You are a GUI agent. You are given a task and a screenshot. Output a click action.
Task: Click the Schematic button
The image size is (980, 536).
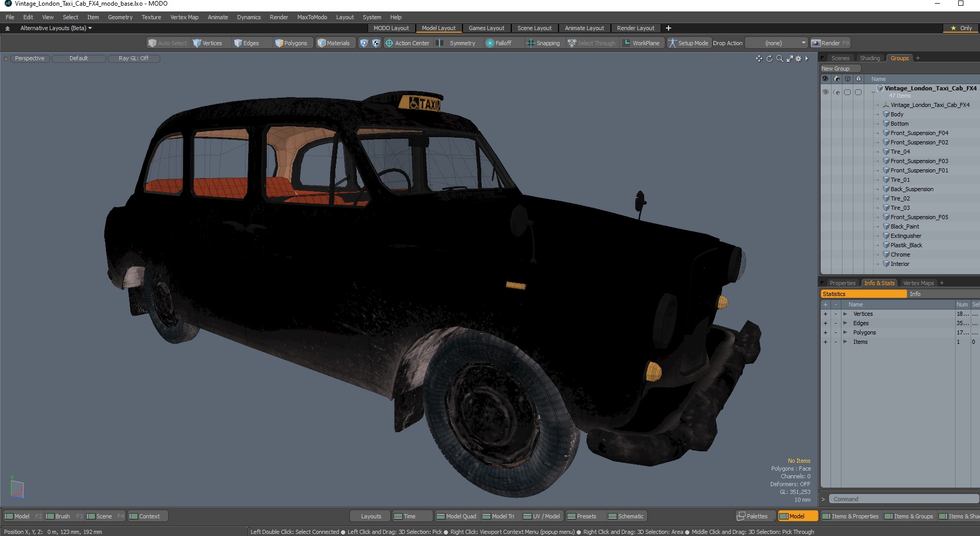[x=626, y=516]
